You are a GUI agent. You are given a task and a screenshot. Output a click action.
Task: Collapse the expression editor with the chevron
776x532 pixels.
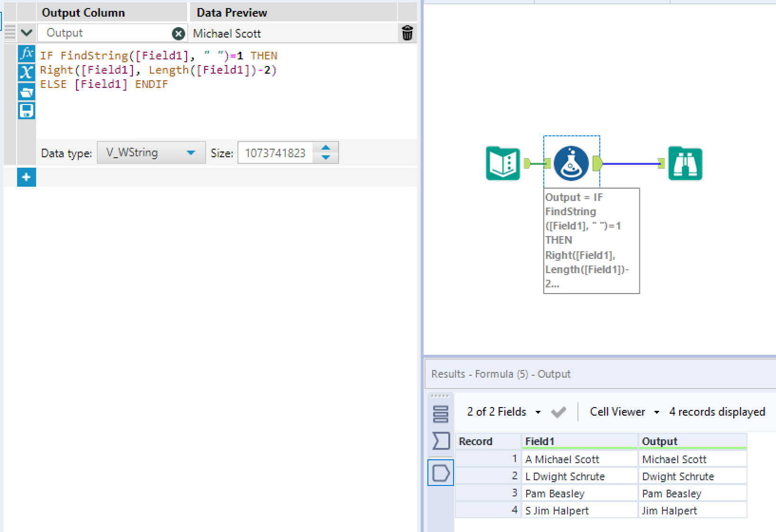pos(27,32)
